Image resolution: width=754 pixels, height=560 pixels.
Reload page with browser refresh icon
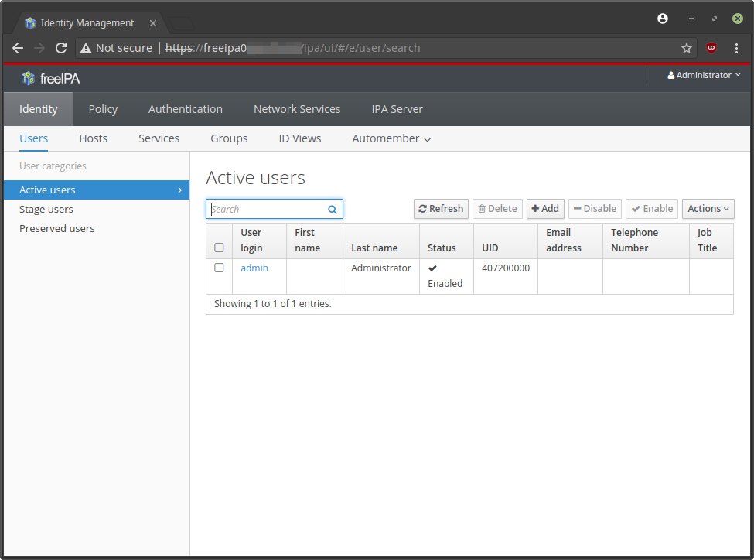point(61,48)
